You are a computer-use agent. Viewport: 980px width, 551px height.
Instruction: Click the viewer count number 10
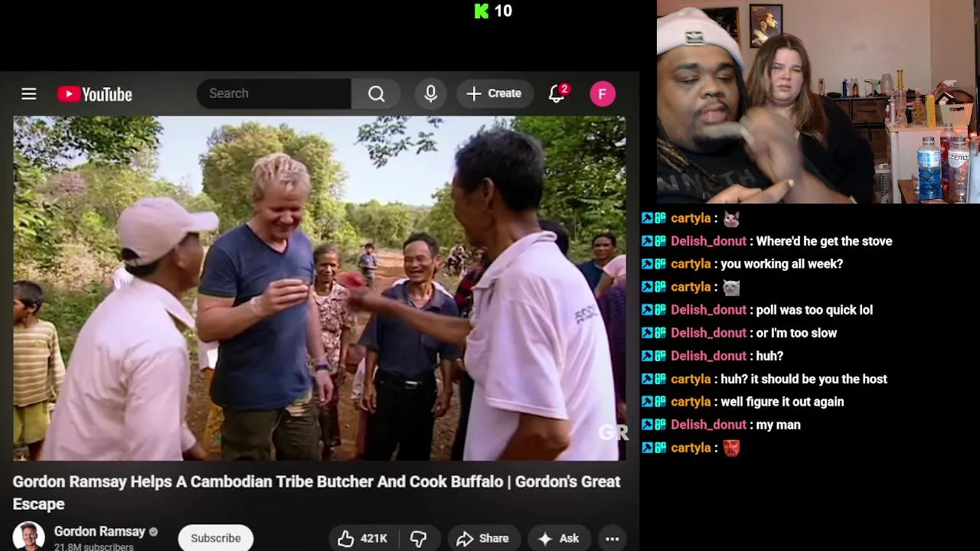503,11
